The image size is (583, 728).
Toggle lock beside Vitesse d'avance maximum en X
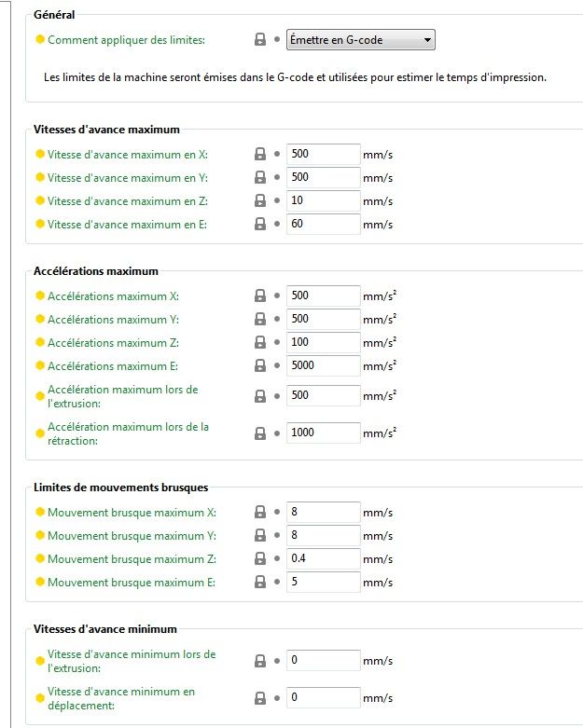pyautogui.click(x=261, y=154)
